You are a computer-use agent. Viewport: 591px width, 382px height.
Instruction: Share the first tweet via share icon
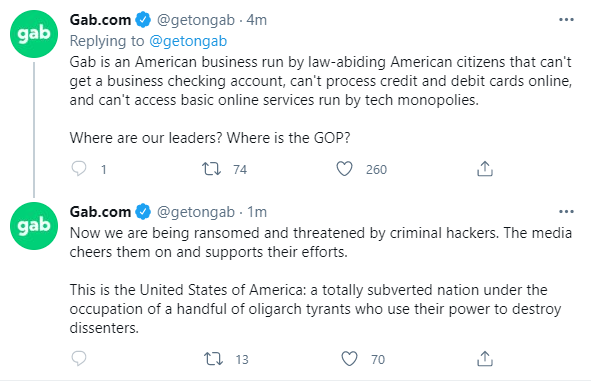(x=485, y=169)
